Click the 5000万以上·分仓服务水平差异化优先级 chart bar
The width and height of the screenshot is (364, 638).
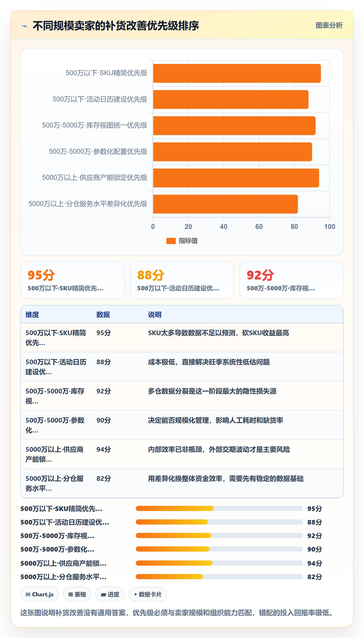[225, 204]
